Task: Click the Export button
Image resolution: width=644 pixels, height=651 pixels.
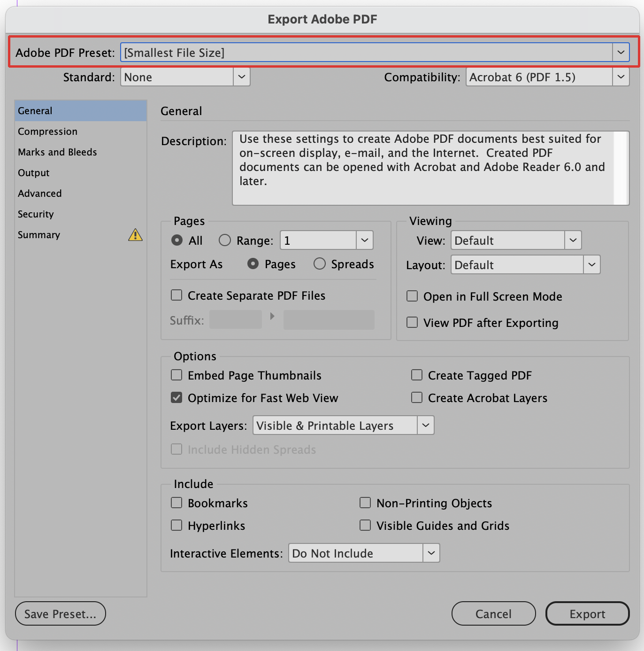Action: [x=587, y=613]
